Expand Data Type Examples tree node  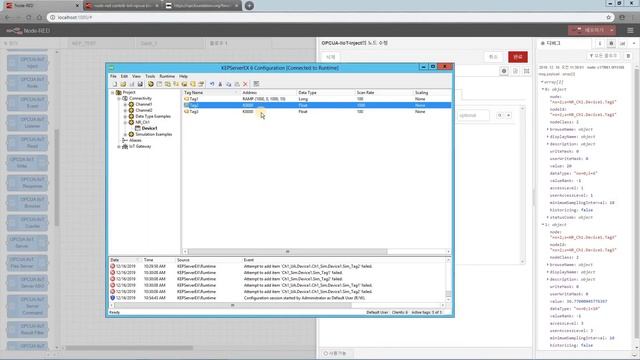click(125, 116)
